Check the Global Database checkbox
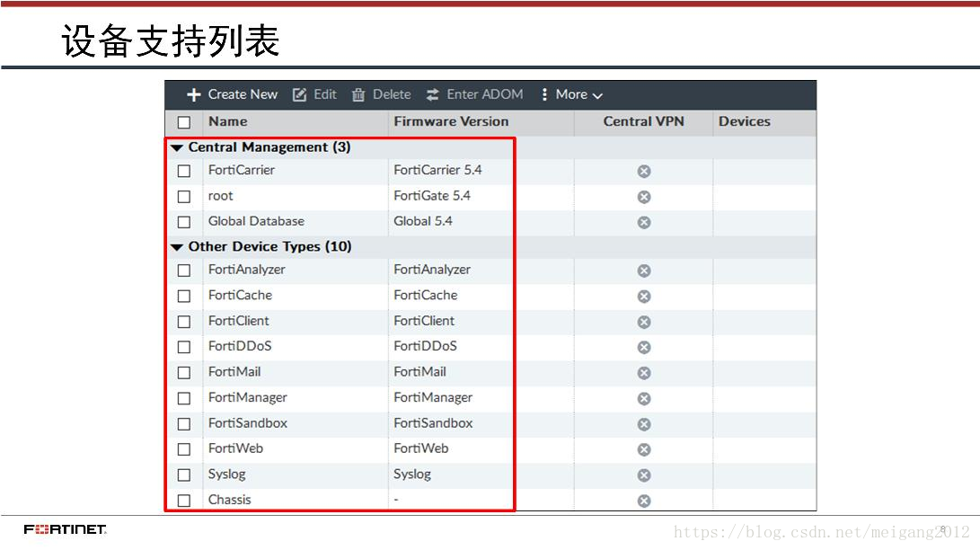 pos(184,223)
